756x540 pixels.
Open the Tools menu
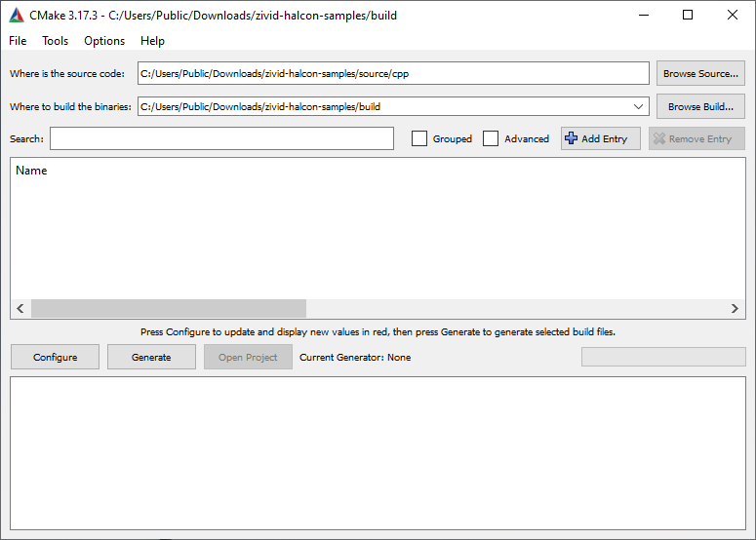pos(55,41)
